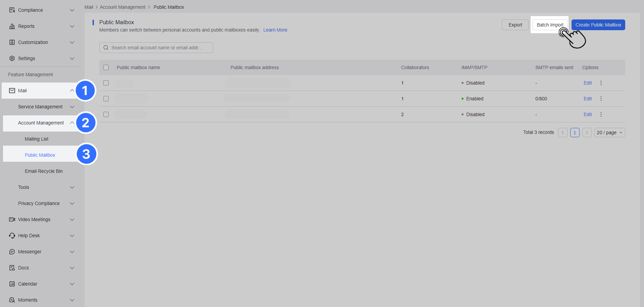This screenshot has width=644, height=307.
Task: Select the checkbox on the last mailbox row
Action: (x=106, y=114)
